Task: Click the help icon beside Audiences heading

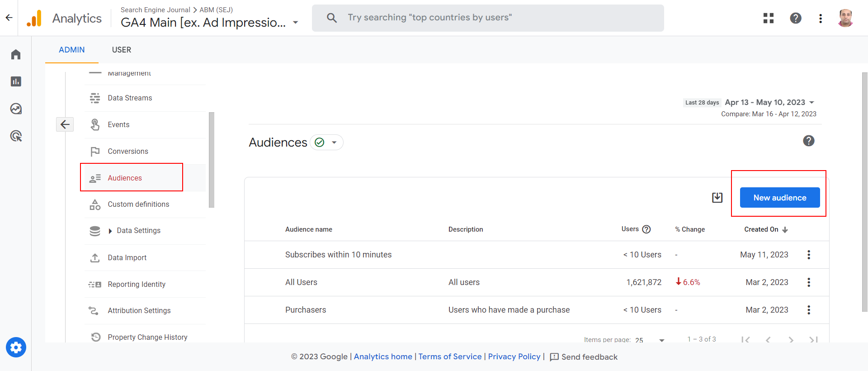Action: [808, 141]
